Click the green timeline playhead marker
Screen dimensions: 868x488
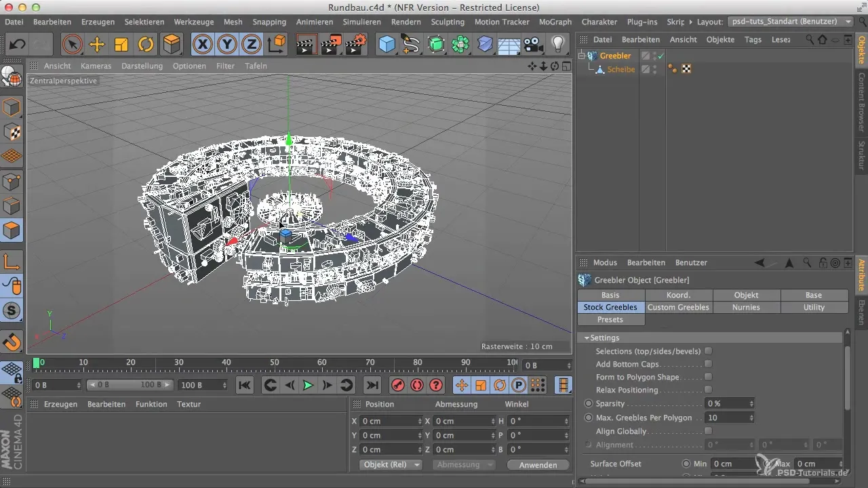pos(37,363)
